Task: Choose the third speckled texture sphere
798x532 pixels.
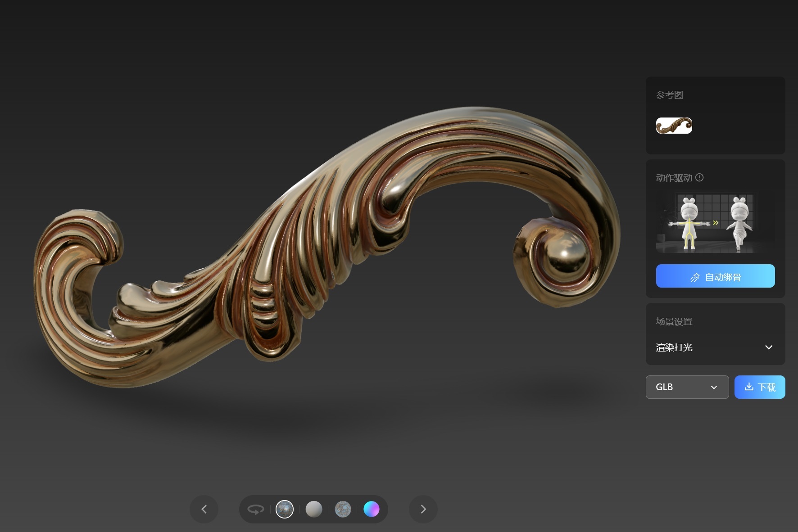Action: [x=343, y=509]
